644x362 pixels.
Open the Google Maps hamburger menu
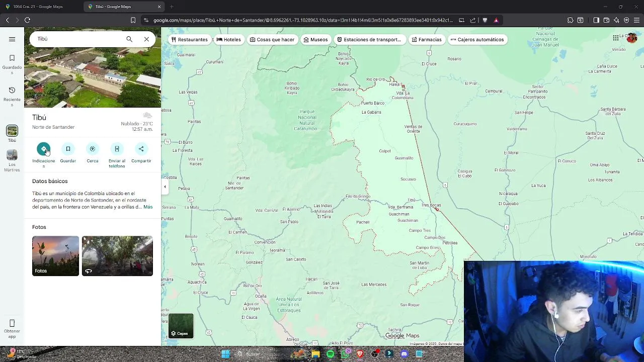pyautogui.click(x=12, y=39)
